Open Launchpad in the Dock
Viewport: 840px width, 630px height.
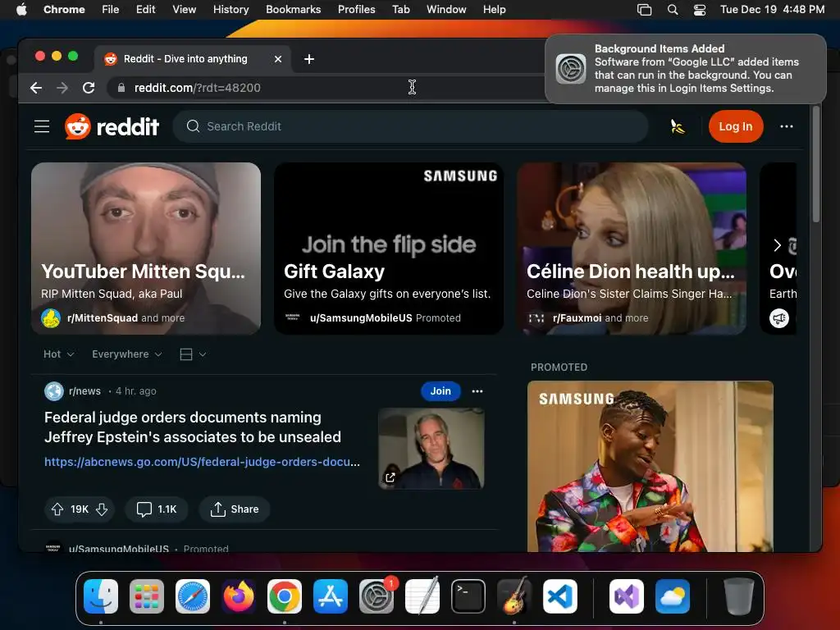[147, 596]
